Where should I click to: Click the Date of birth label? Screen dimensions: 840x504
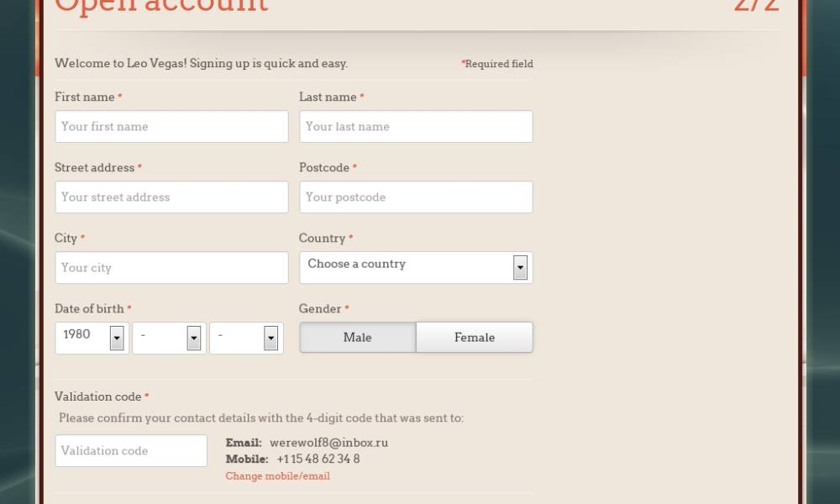click(x=89, y=309)
